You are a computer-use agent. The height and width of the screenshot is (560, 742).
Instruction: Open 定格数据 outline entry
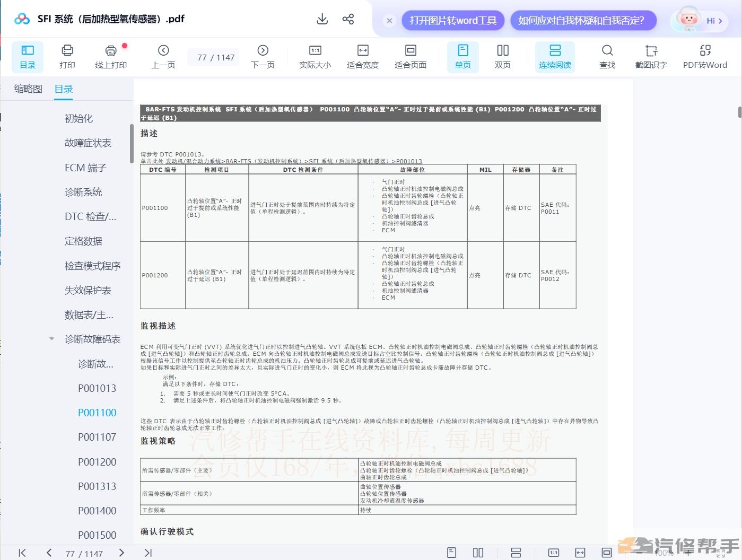[83, 241]
